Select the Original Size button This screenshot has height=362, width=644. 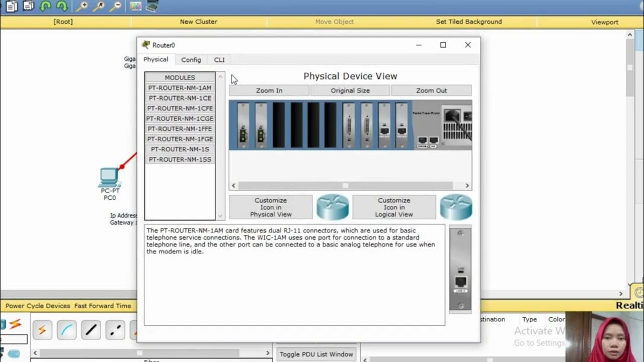pyautogui.click(x=350, y=90)
